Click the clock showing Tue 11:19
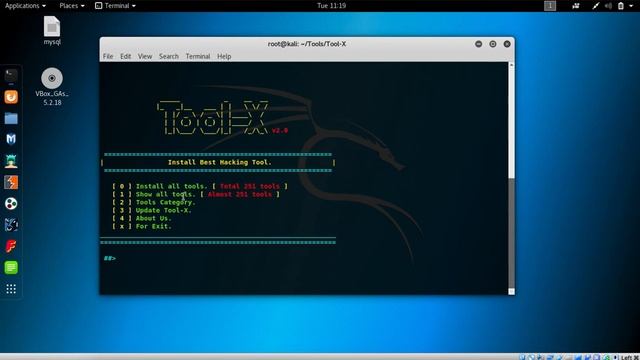640x360 pixels. coord(331,6)
